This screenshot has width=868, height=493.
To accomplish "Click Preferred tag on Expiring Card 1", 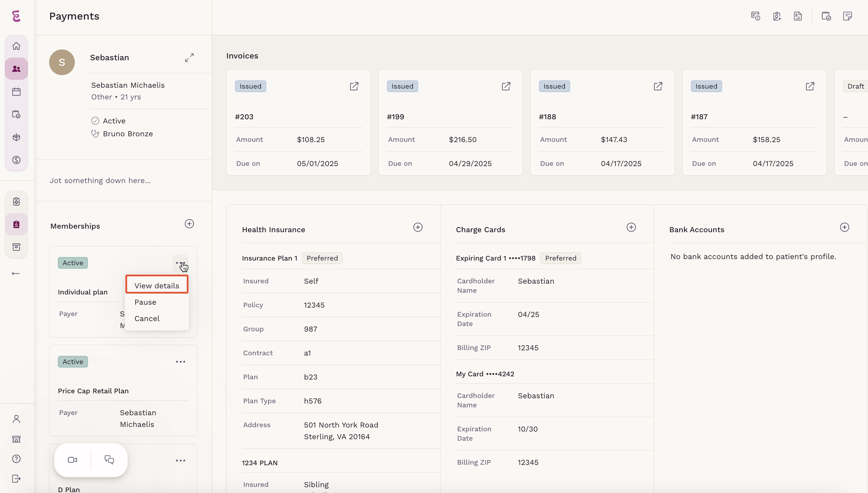I will (560, 258).
